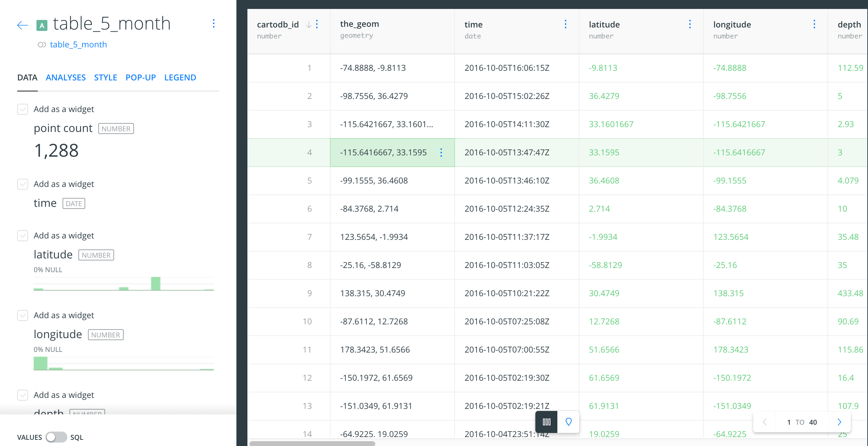This screenshot has width=868, height=446.
Task: Go to next page of rows
Action: pos(839,422)
